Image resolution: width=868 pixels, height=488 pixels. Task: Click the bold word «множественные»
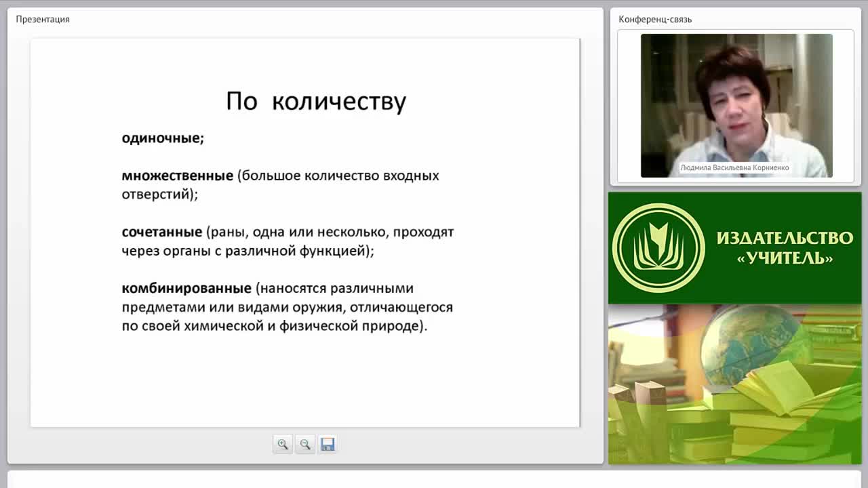coord(178,176)
